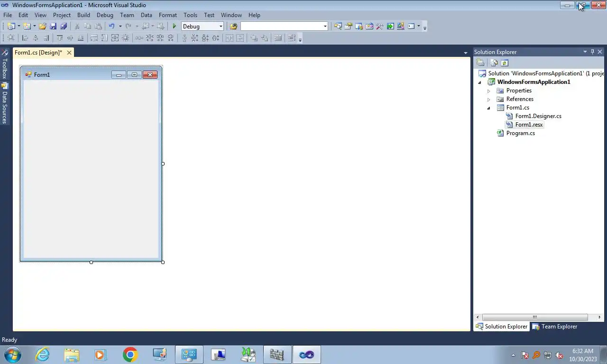Click the Save All icon

tap(64, 27)
